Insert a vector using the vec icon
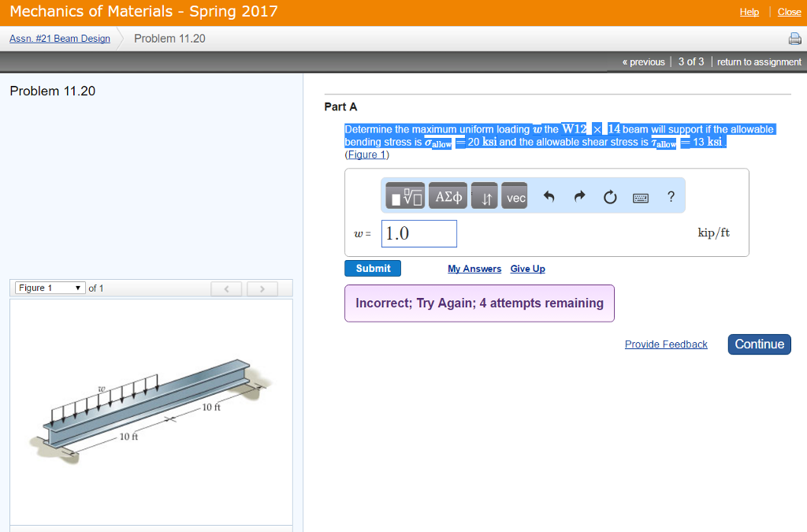The height and width of the screenshot is (532, 807). (514, 195)
